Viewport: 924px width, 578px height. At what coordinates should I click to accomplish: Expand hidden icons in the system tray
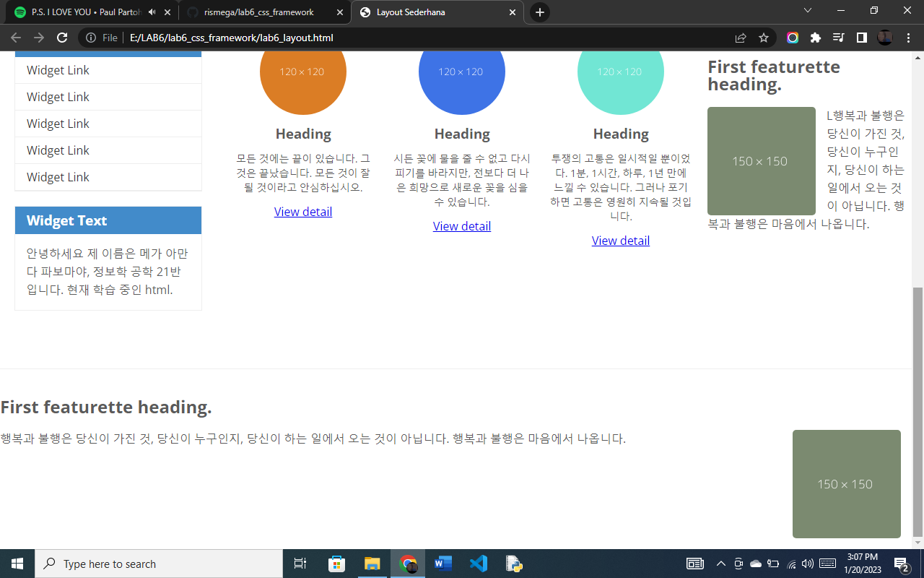720,564
